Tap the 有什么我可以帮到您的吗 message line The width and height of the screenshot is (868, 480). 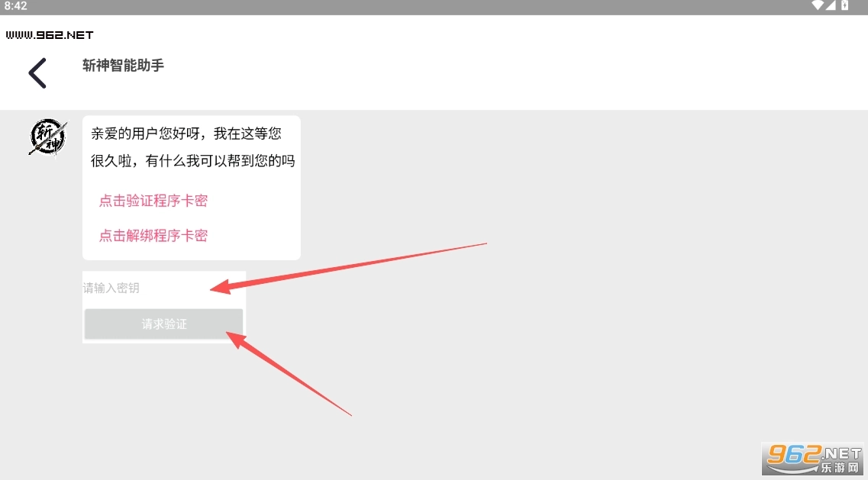[x=220, y=160]
